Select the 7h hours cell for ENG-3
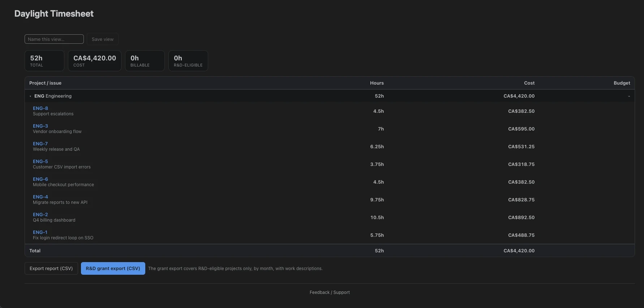Image resolution: width=644 pixels, height=308 pixels. coord(381,129)
